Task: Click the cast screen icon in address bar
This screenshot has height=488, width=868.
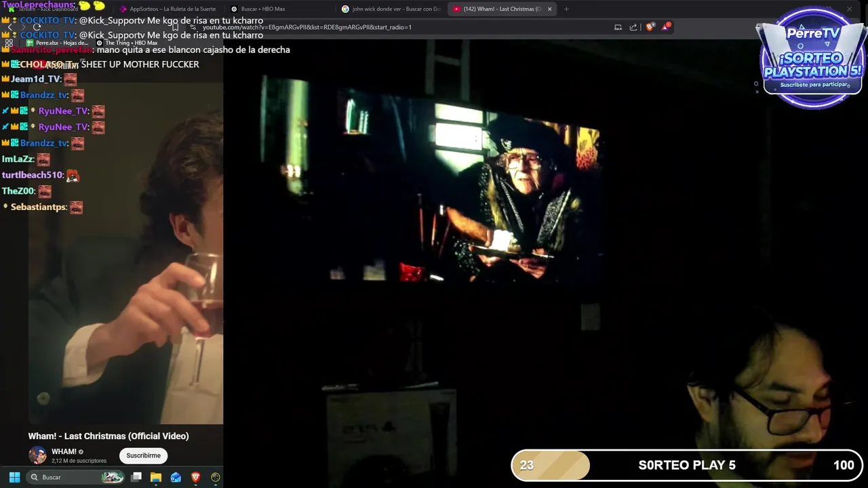Action: pos(618,27)
